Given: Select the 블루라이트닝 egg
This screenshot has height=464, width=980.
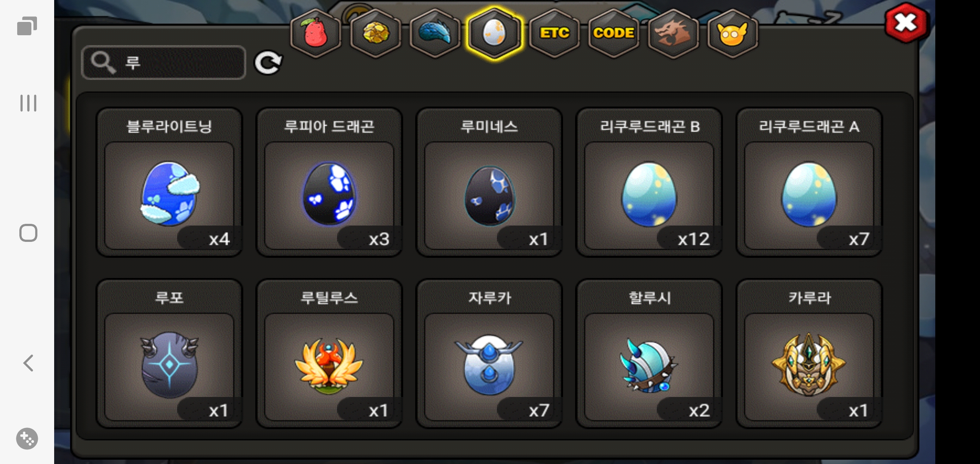Looking at the screenshot, I should (x=169, y=182).
